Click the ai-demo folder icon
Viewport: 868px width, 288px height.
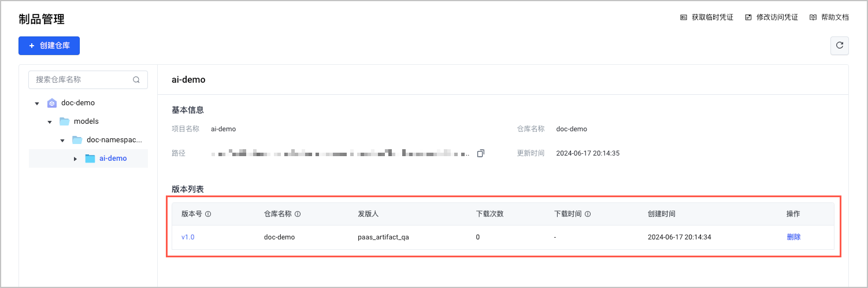(x=90, y=158)
